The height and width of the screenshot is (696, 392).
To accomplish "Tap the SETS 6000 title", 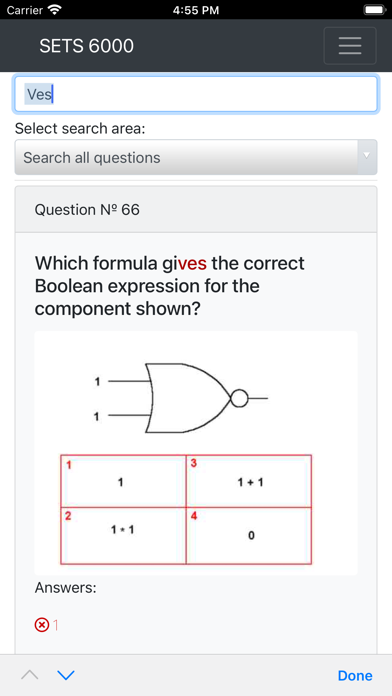I will 87,46.
